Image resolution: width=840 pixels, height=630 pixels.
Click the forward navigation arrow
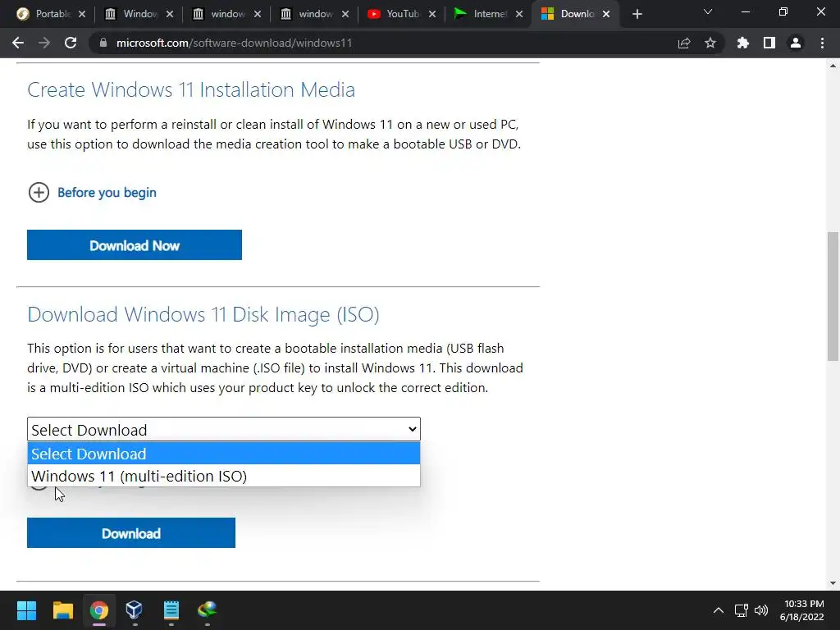pyautogui.click(x=44, y=43)
